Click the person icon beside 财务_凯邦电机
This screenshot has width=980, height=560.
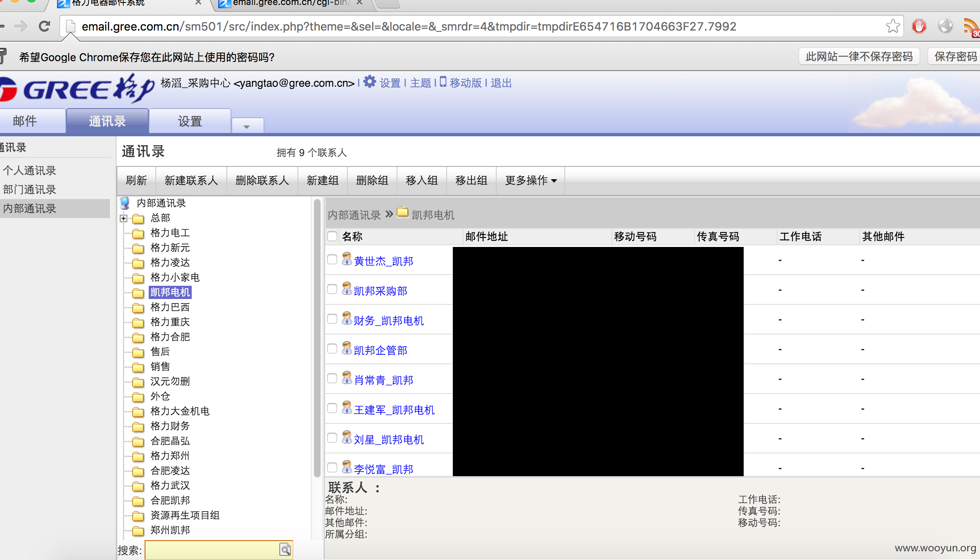(x=347, y=318)
